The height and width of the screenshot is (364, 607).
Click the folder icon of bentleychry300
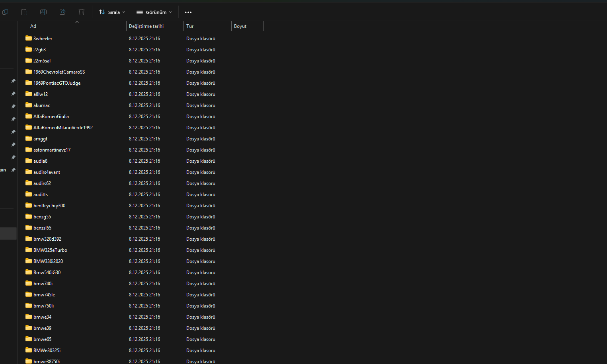tap(29, 205)
